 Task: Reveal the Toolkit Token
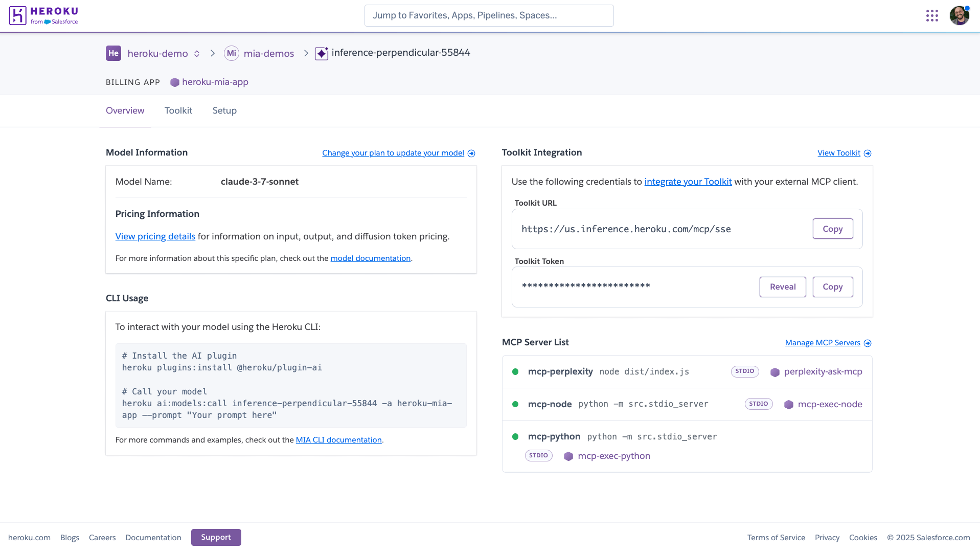coord(782,286)
